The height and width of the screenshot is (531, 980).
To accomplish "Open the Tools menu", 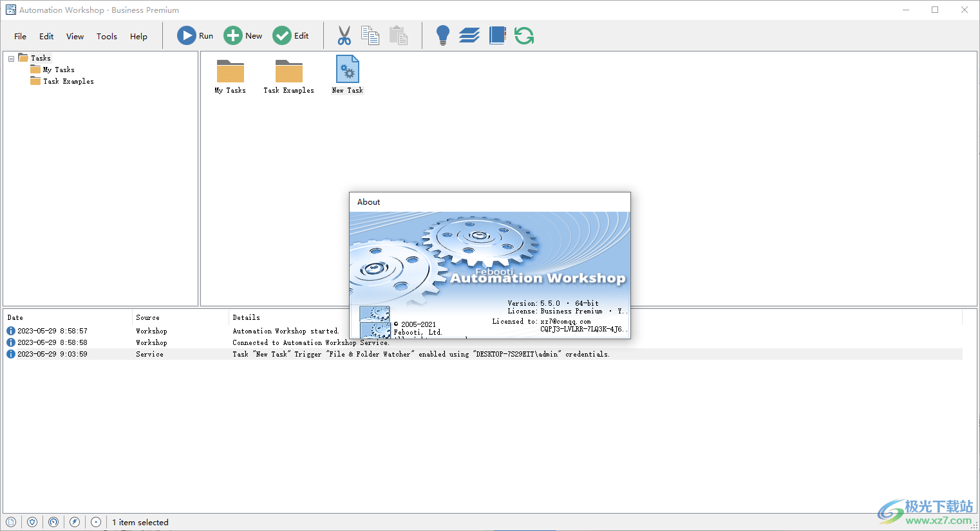I will 107,36.
